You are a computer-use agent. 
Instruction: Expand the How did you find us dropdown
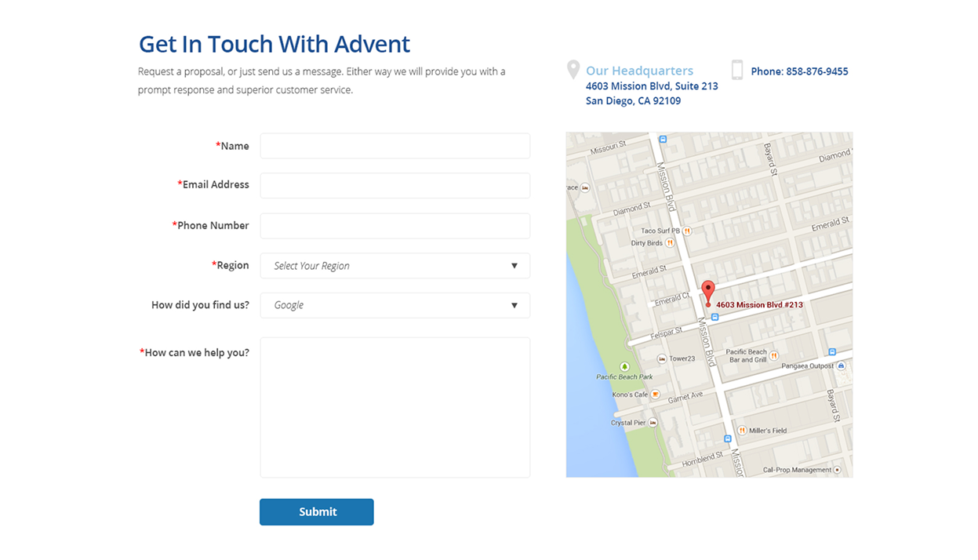coord(394,305)
